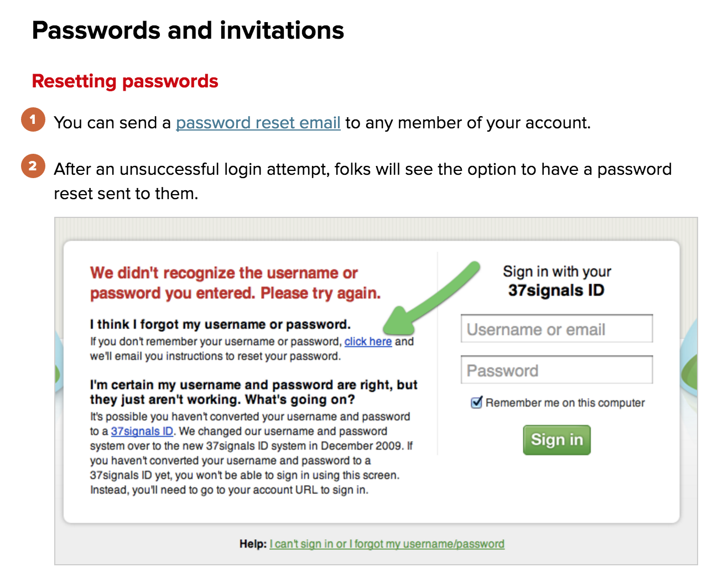728x583 pixels.
Task: Click the Passwords and invitations title
Action: click(x=188, y=30)
